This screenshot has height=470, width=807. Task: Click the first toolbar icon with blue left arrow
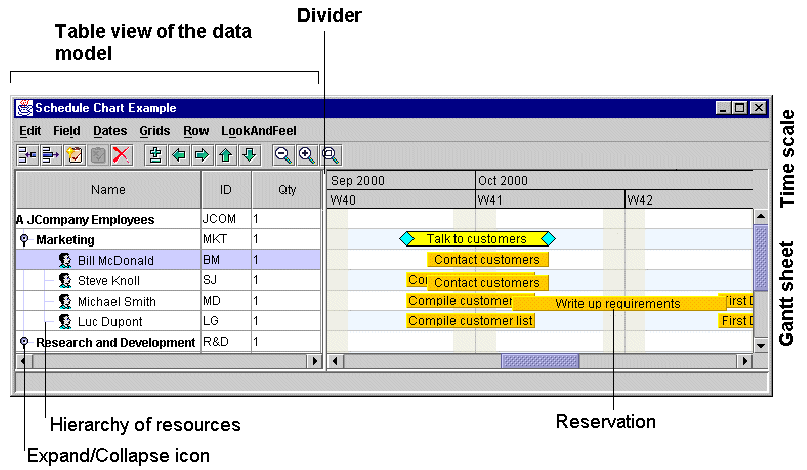[28, 155]
